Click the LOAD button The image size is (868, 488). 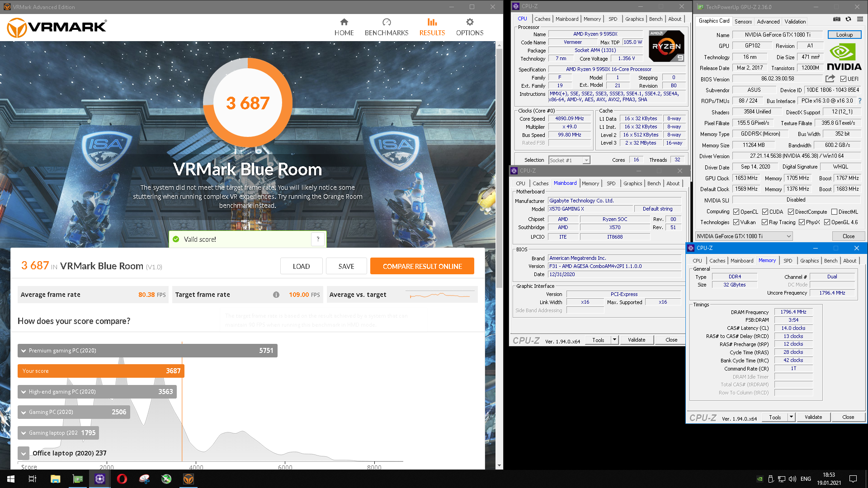pos(301,266)
